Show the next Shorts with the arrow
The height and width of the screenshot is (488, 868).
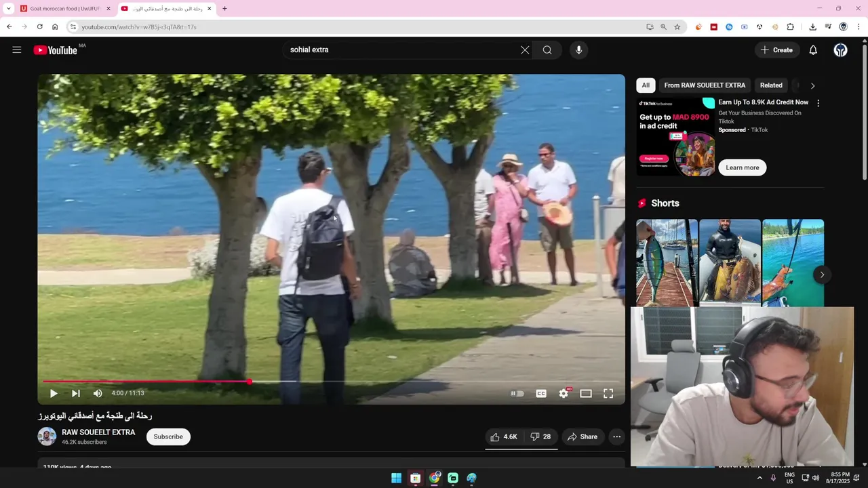click(x=822, y=274)
